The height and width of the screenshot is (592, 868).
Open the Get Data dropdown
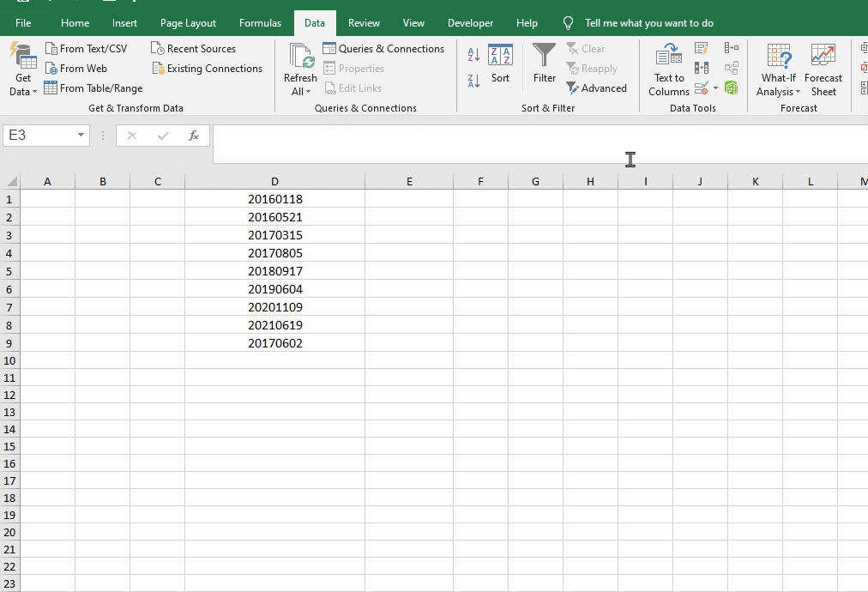[22, 68]
